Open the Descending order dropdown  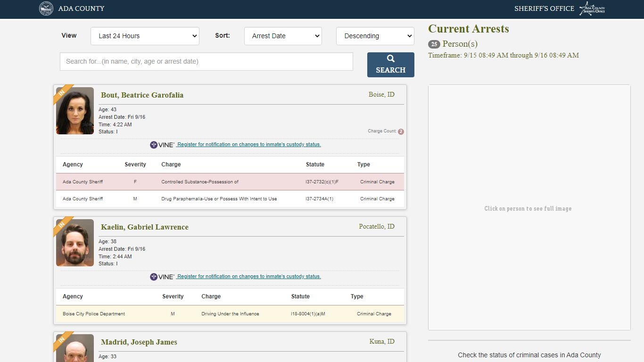click(x=375, y=36)
